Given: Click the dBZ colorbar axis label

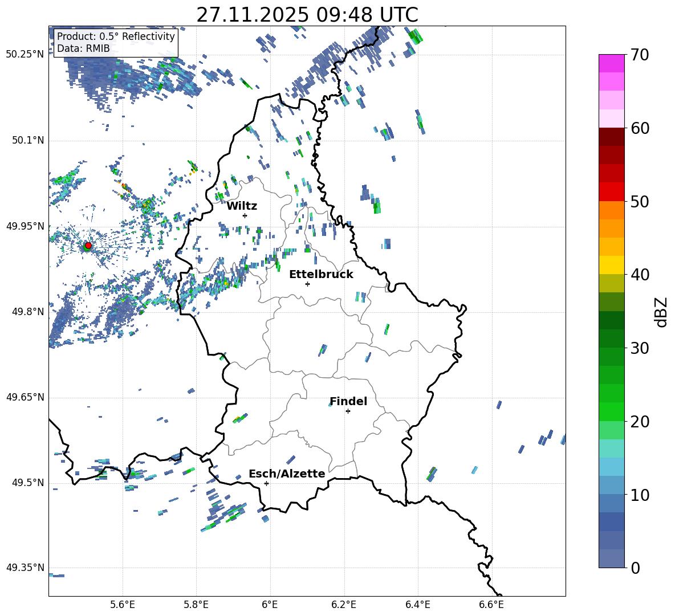Looking at the screenshot, I should pyautogui.click(x=661, y=312).
